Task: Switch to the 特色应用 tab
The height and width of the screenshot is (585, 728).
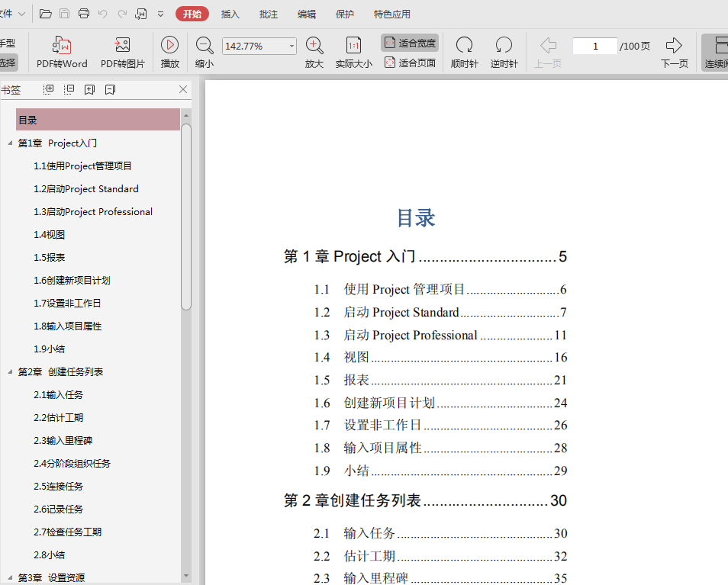Action: coord(392,14)
